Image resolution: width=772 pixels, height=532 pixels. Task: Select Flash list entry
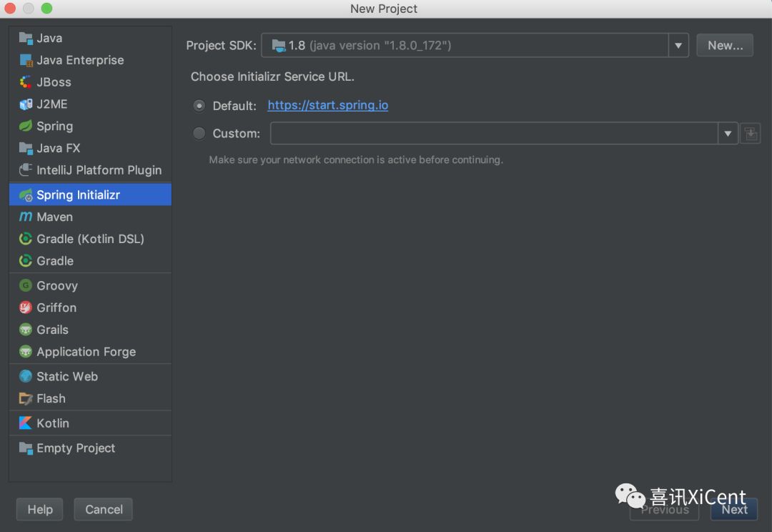(x=90, y=398)
